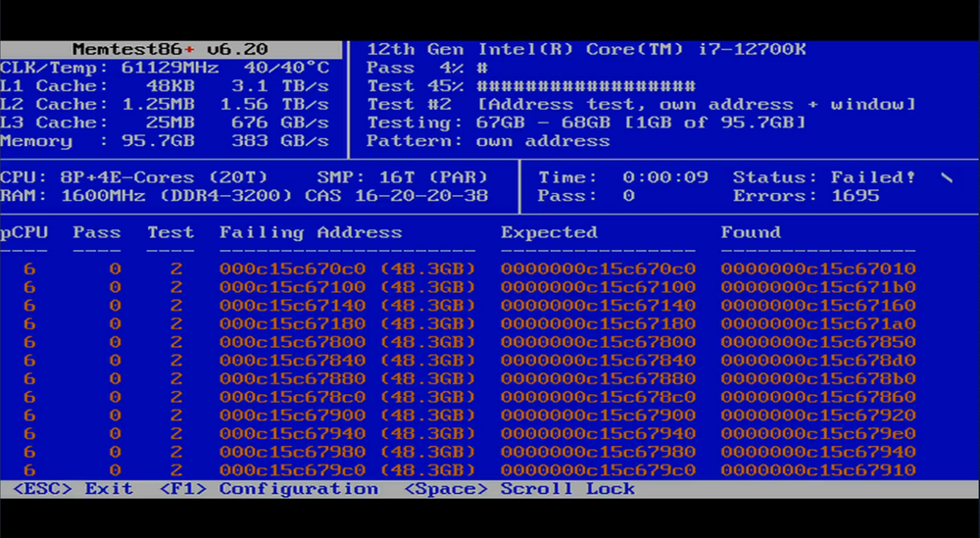Open the <F1> Configuration option
The image size is (980, 538).
point(269,489)
